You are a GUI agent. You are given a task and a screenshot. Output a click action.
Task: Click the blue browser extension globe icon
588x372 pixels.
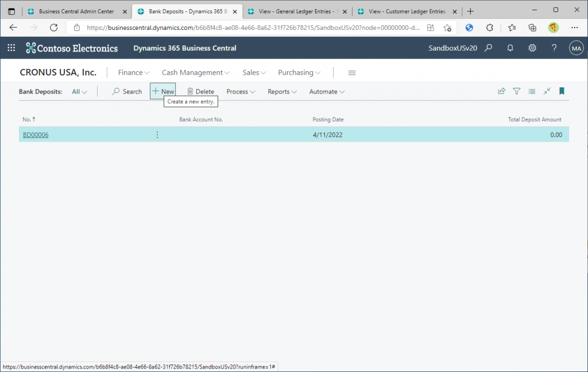tap(469, 28)
